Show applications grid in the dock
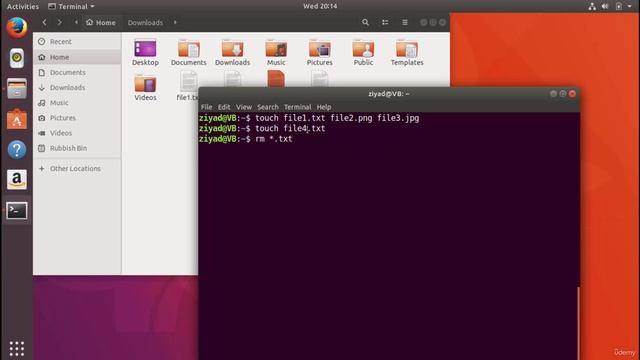The image size is (640, 360). coord(17,349)
